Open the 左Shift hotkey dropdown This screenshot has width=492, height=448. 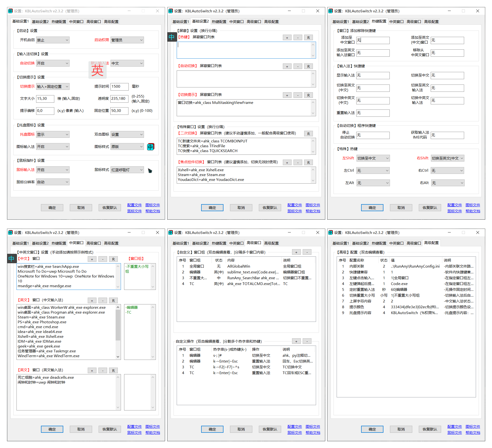click(x=373, y=158)
